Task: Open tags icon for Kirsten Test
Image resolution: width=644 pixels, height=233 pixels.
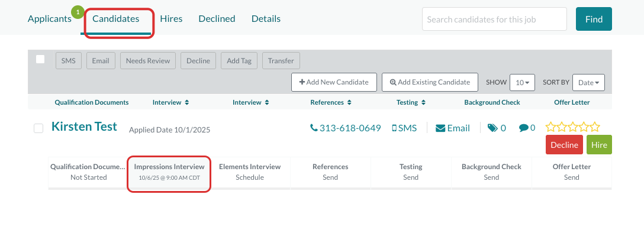Action: (x=497, y=128)
